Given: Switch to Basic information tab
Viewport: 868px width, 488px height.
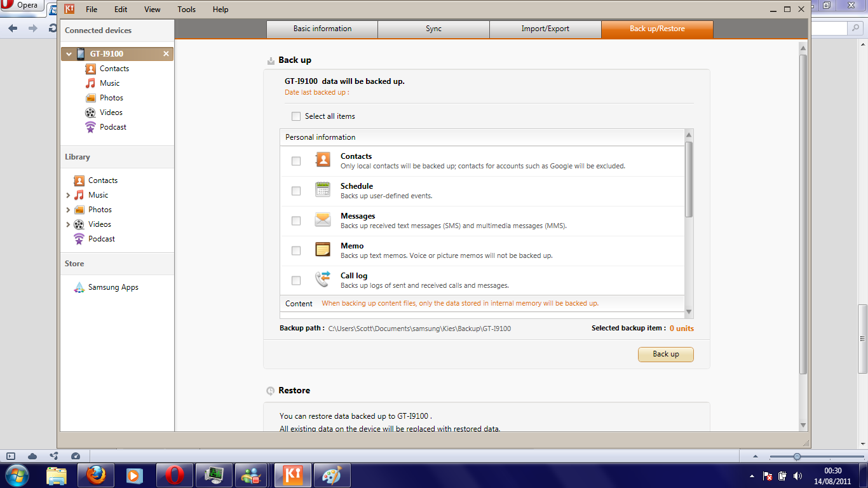Looking at the screenshot, I should (322, 29).
